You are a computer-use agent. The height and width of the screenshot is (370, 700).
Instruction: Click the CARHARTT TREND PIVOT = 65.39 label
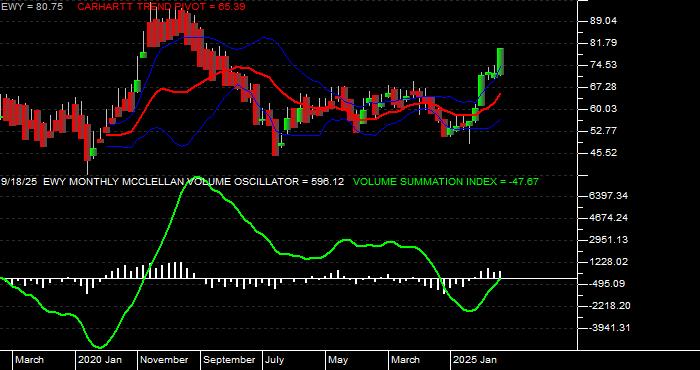(x=161, y=7)
